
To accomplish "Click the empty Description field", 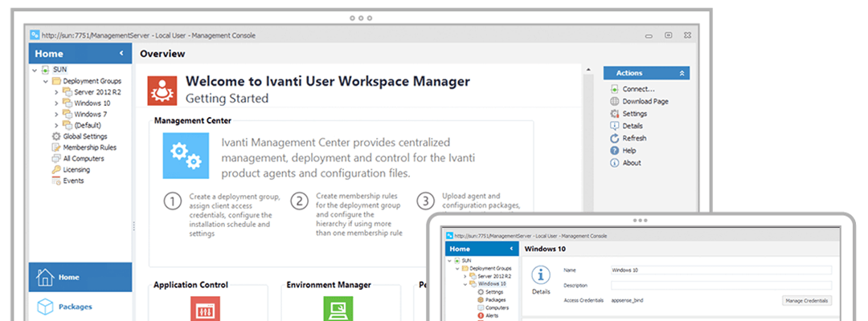I will [721, 286].
